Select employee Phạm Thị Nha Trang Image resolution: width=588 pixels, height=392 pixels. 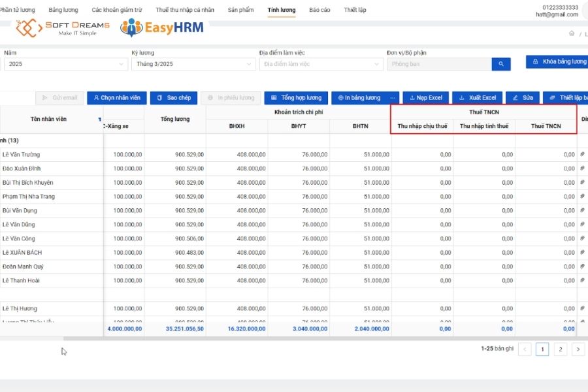[x=29, y=197]
